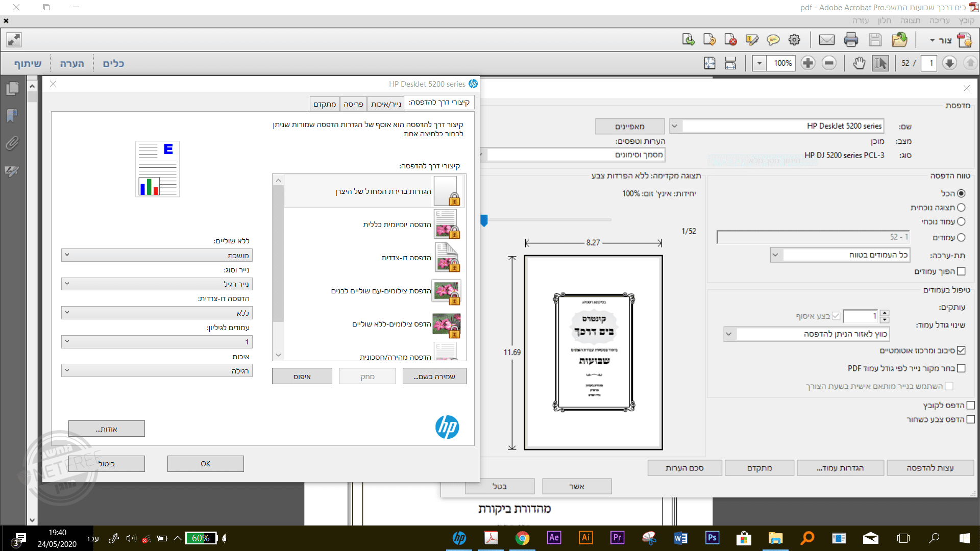This screenshot has width=980, height=551.
Task: Toggle the הפוך עמודים checkbox
Action: tap(961, 271)
